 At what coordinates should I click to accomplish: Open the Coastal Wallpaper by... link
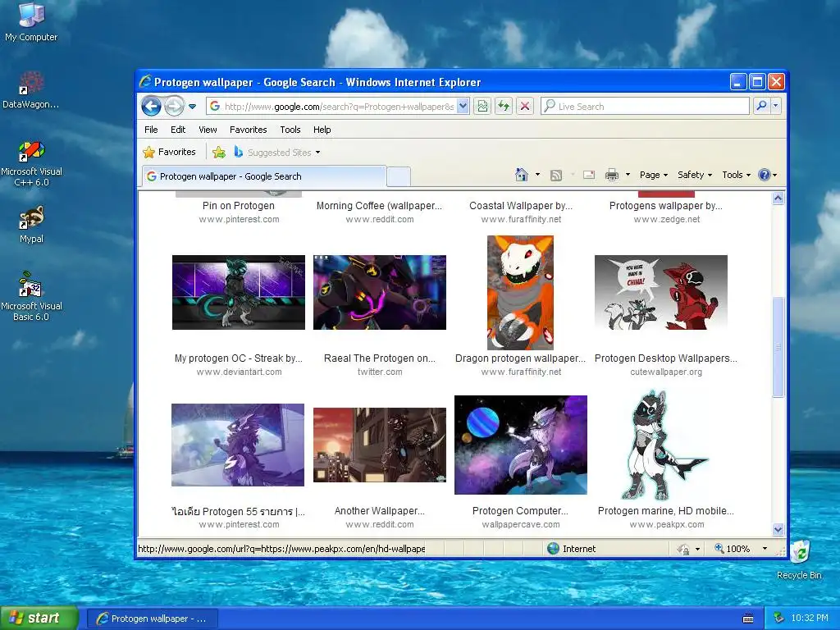(521, 206)
